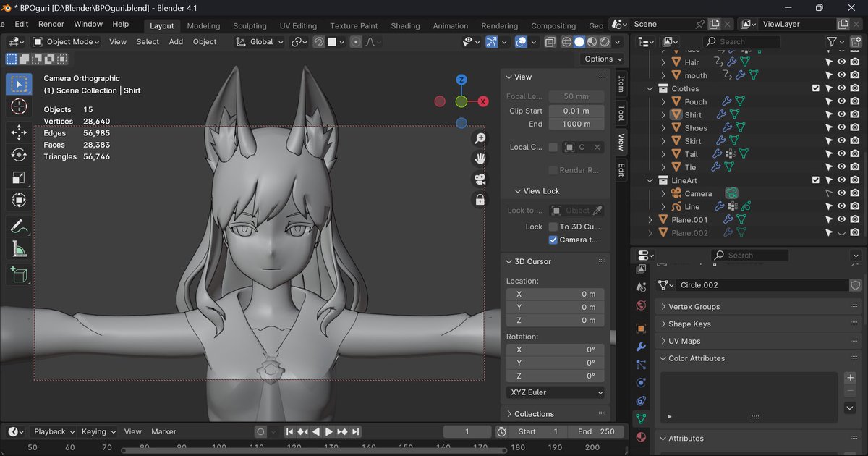Screen dimensions: 868x456
Task: Open the Item sidebar tab
Action: click(x=621, y=84)
